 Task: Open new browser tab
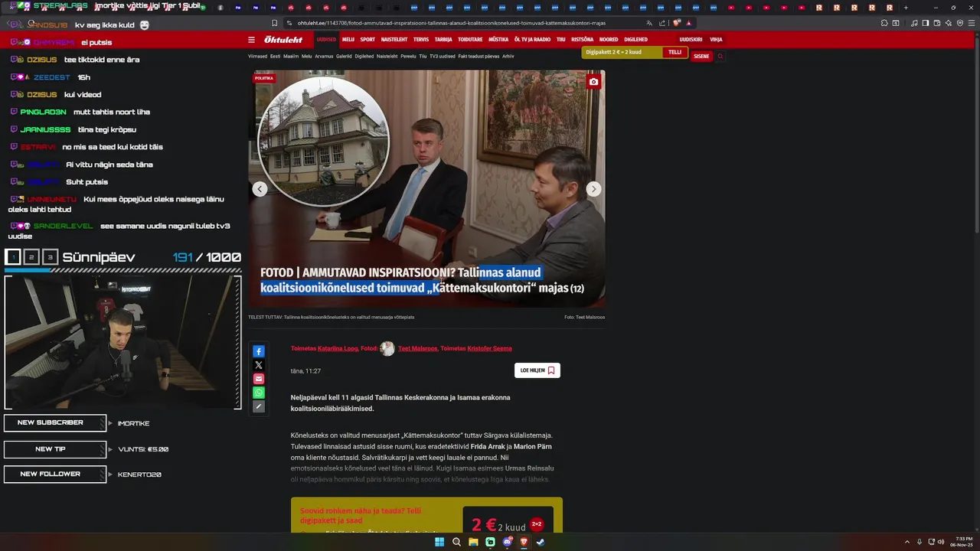[906, 8]
